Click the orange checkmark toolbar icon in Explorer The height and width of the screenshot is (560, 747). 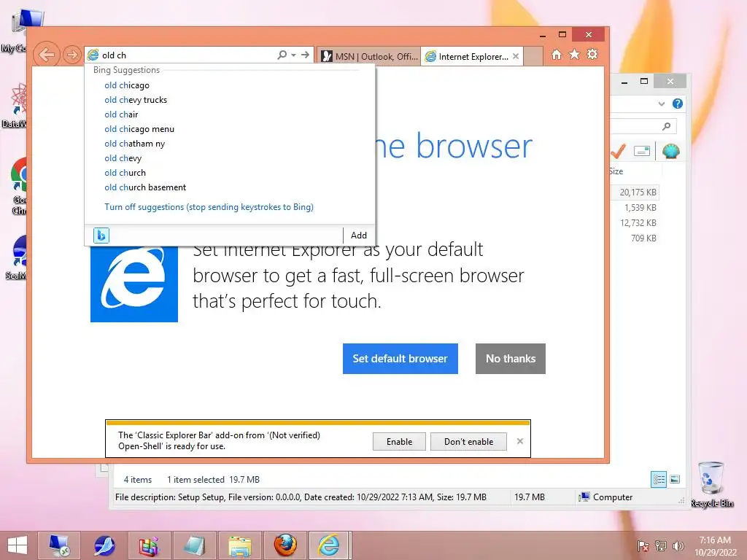pyautogui.click(x=618, y=152)
